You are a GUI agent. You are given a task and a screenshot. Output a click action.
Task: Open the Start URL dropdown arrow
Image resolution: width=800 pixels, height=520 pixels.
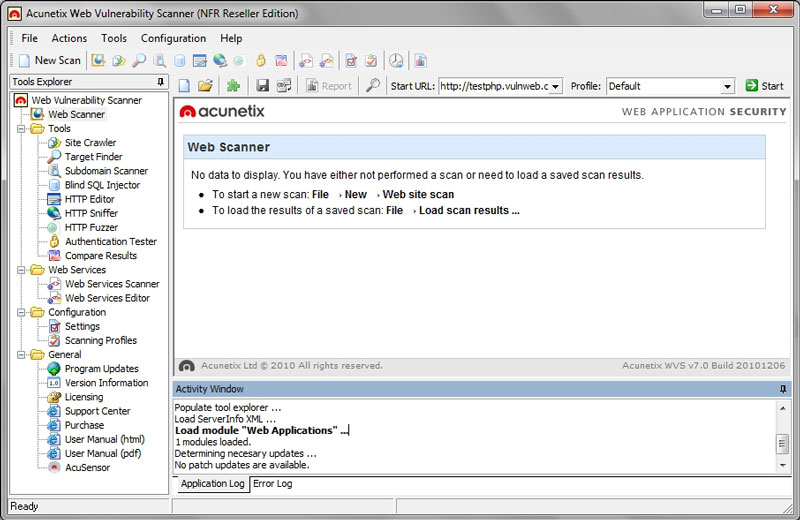[555, 87]
